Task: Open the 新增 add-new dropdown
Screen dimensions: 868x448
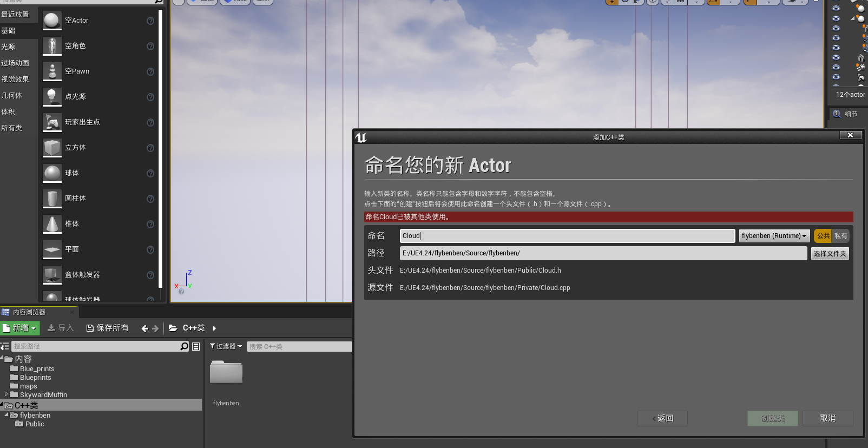Action: point(20,328)
